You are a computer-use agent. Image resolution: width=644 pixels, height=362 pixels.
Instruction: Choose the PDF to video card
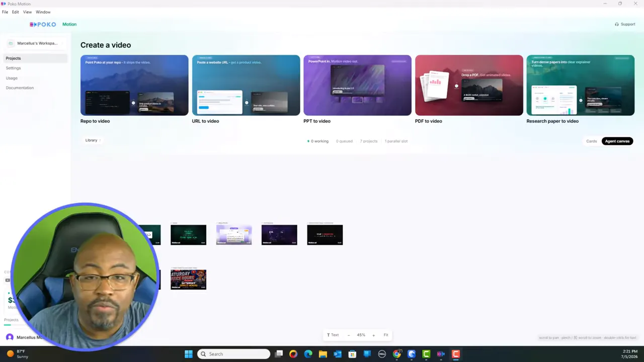tap(469, 85)
